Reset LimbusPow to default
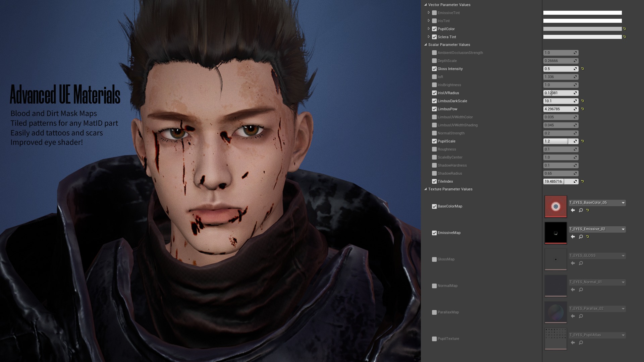Screen dimensions: 644x362 coord(583,109)
